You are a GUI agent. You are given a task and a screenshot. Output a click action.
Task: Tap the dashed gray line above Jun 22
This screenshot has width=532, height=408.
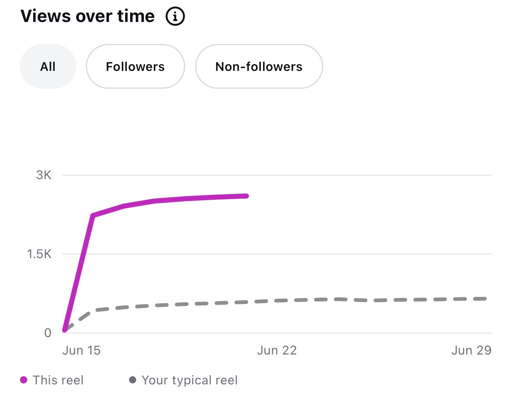click(x=277, y=301)
